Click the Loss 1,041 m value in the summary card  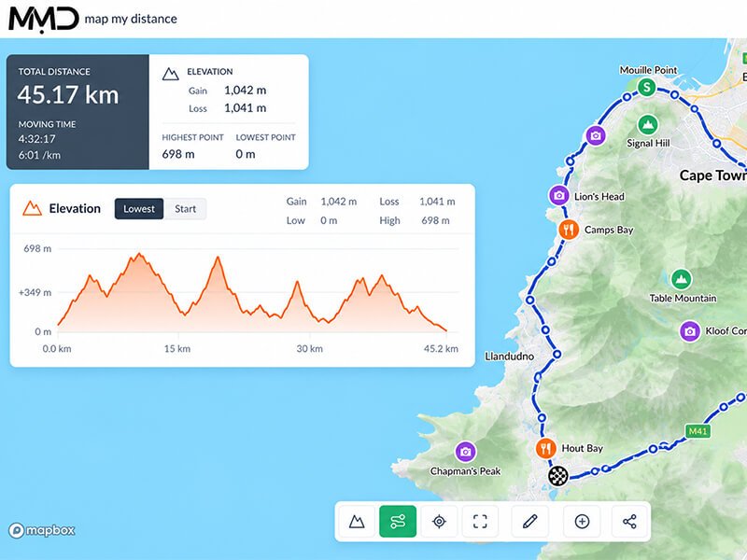(246, 108)
